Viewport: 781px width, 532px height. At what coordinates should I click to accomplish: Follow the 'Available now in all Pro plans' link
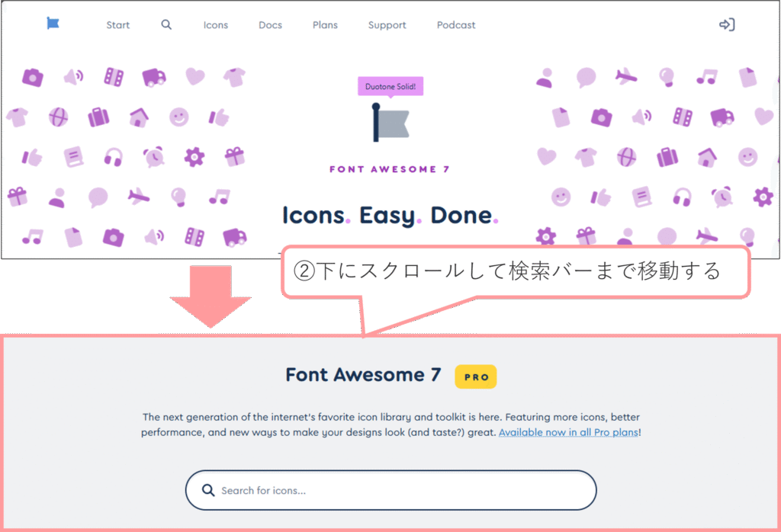tap(568, 432)
